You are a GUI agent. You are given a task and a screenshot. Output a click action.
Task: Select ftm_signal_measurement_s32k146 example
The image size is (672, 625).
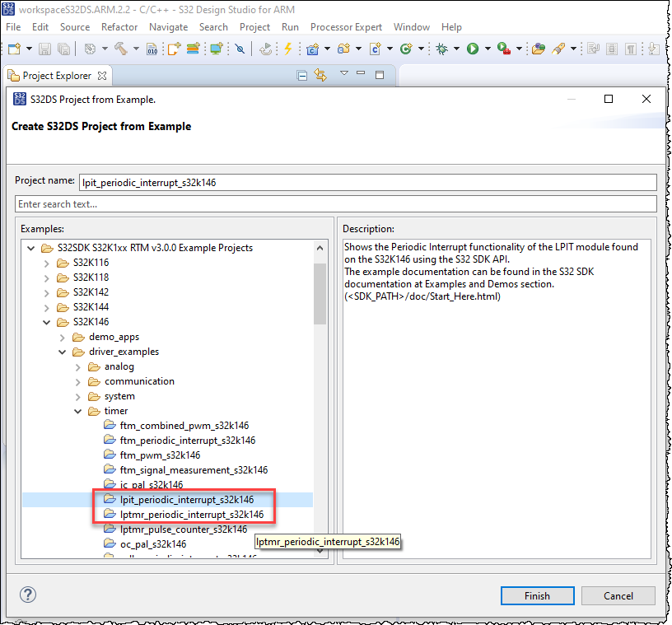[x=194, y=470]
